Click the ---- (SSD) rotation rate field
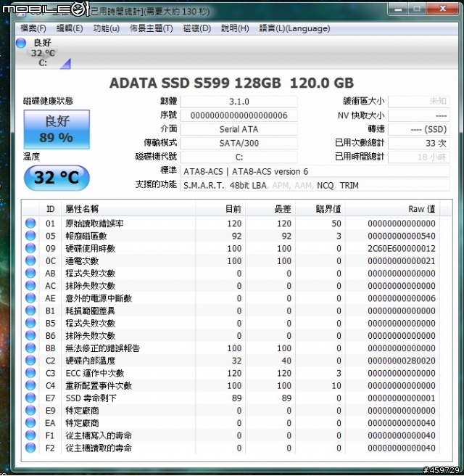 [418, 129]
